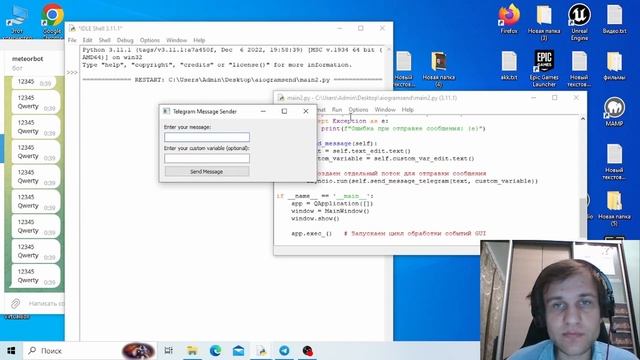Image resolution: width=640 pixels, height=360 pixels.
Task: Minimize the Telegram Message Sender window
Action: [x=263, y=111]
